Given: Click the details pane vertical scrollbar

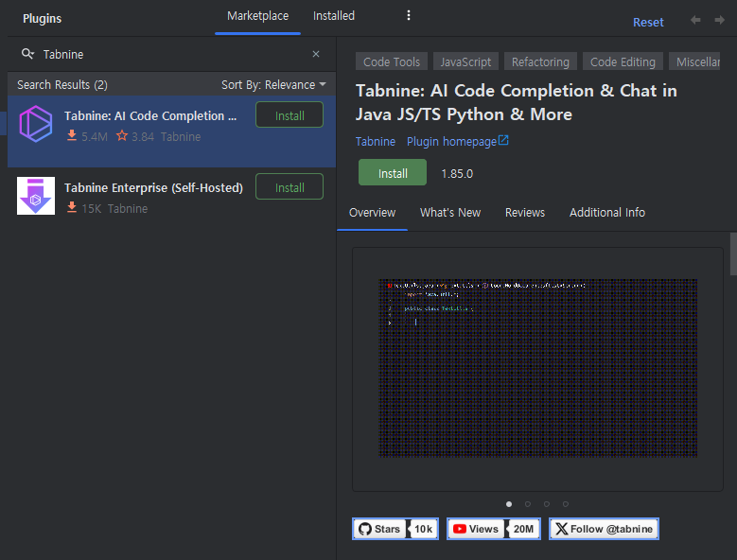Looking at the screenshot, I should (x=733, y=254).
